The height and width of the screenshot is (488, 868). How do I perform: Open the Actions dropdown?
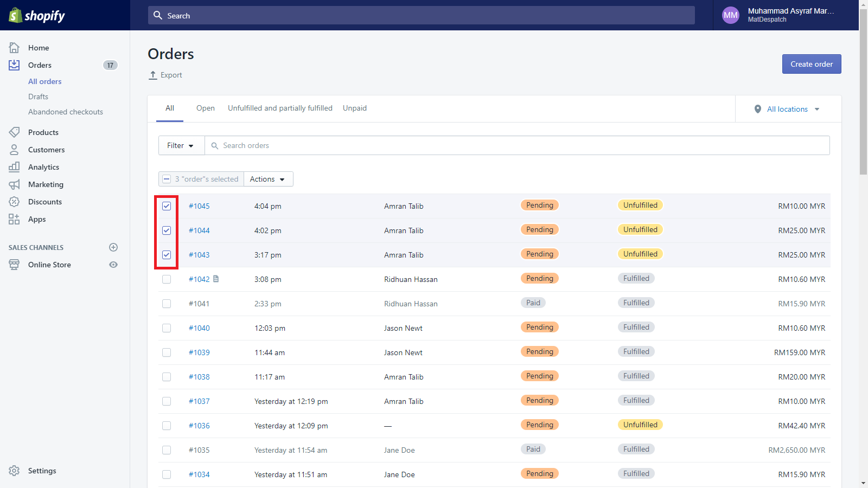pyautogui.click(x=269, y=179)
